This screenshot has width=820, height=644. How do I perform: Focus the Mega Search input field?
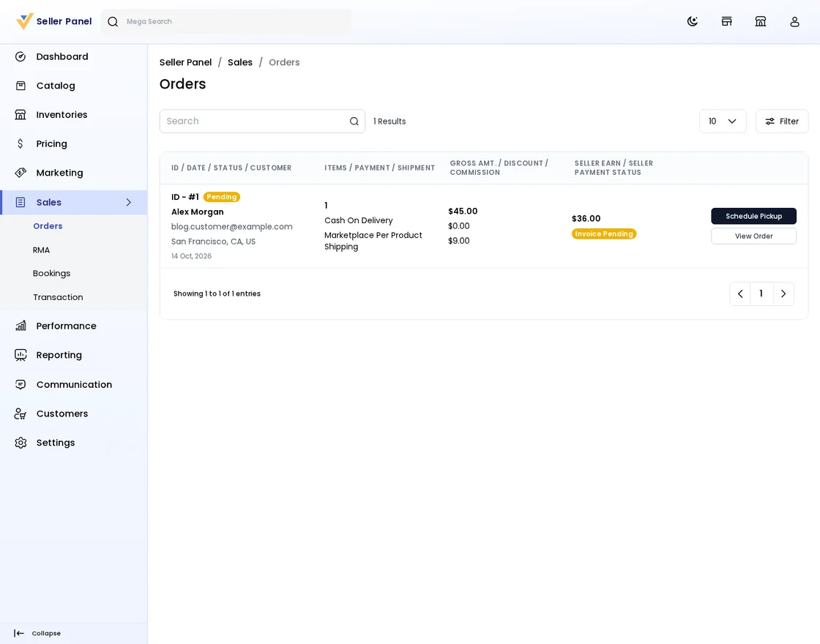click(x=226, y=21)
